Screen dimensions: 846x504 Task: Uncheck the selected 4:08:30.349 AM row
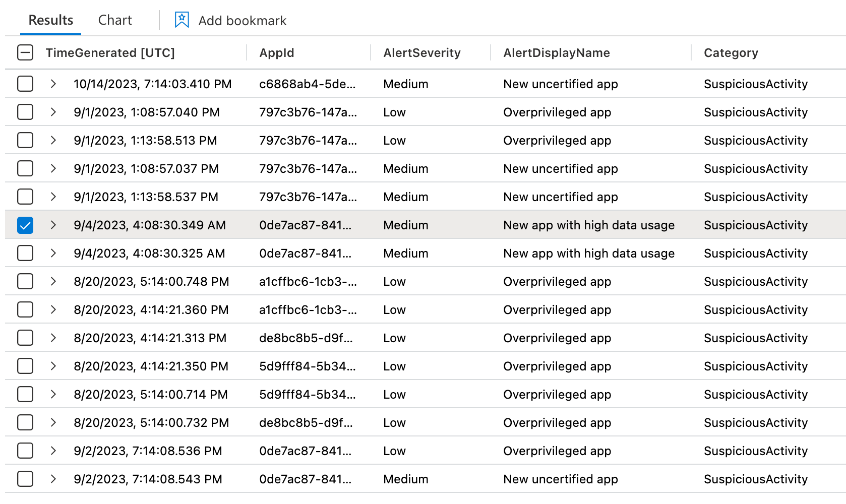[25, 225]
